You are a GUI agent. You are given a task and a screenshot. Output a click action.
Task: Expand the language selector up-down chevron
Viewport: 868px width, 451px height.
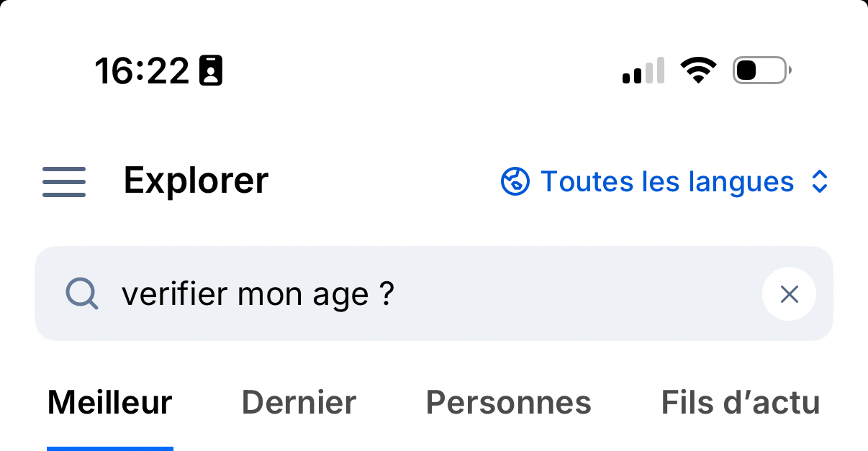tap(819, 181)
